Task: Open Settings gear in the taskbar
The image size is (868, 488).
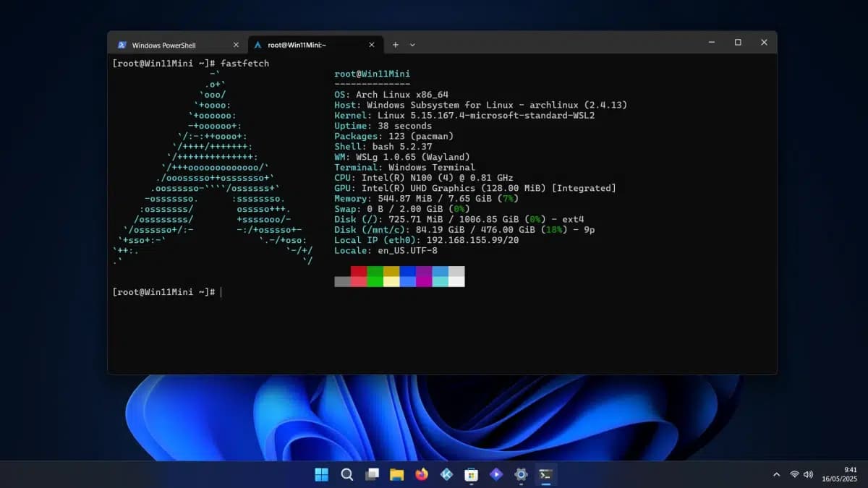Action: 521,474
